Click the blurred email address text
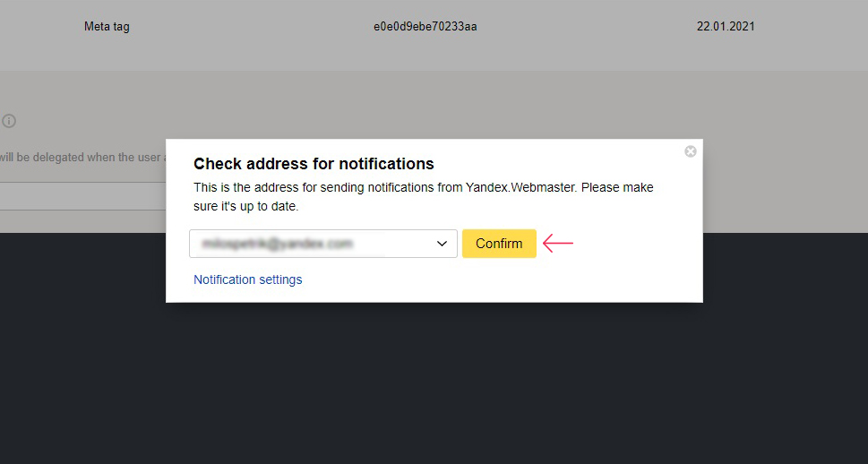The width and height of the screenshot is (868, 464). point(278,244)
